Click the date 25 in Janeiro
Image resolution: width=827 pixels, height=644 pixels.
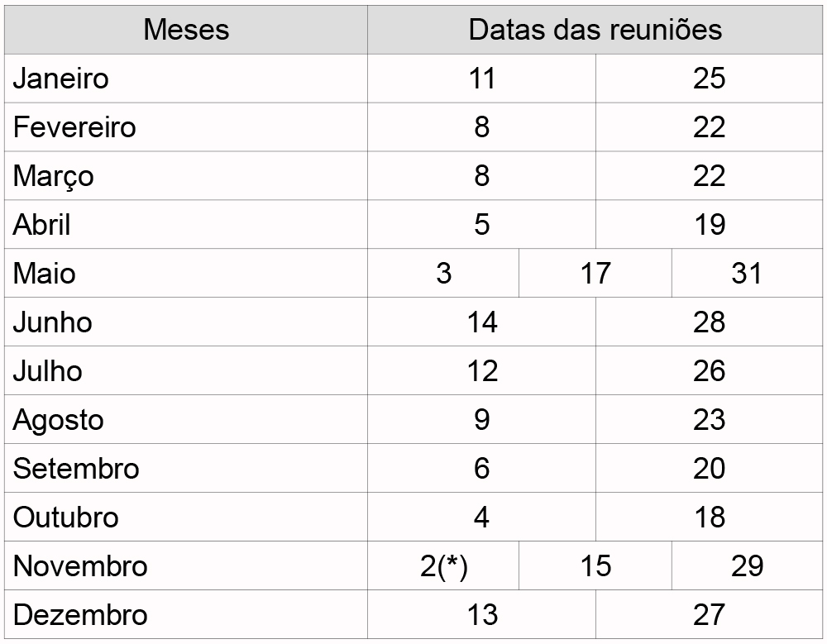pyautogui.click(x=709, y=79)
